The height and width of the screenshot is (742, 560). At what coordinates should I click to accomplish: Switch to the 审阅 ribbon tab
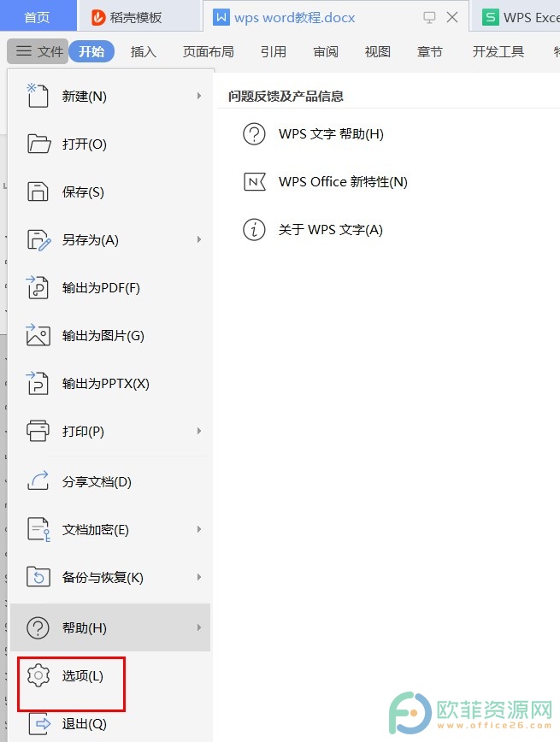pos(325,51)
